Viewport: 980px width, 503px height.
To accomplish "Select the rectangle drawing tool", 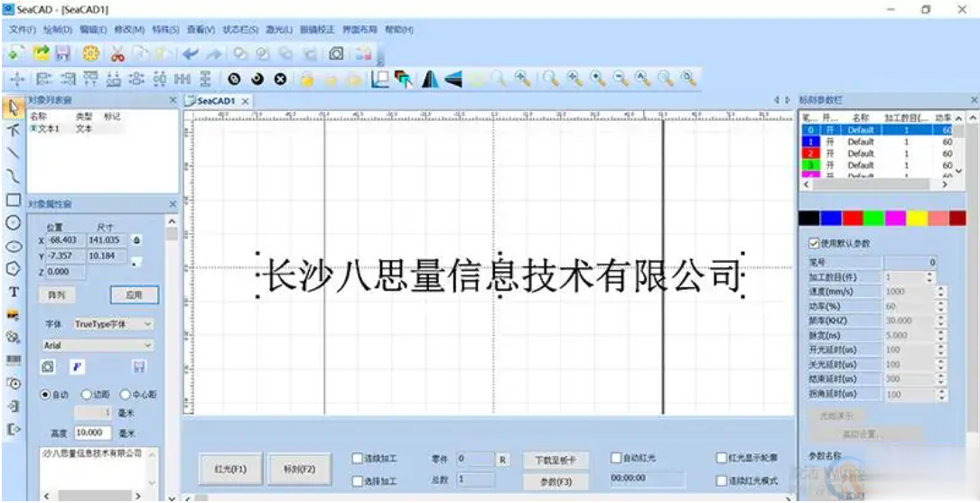I will 13,200.
